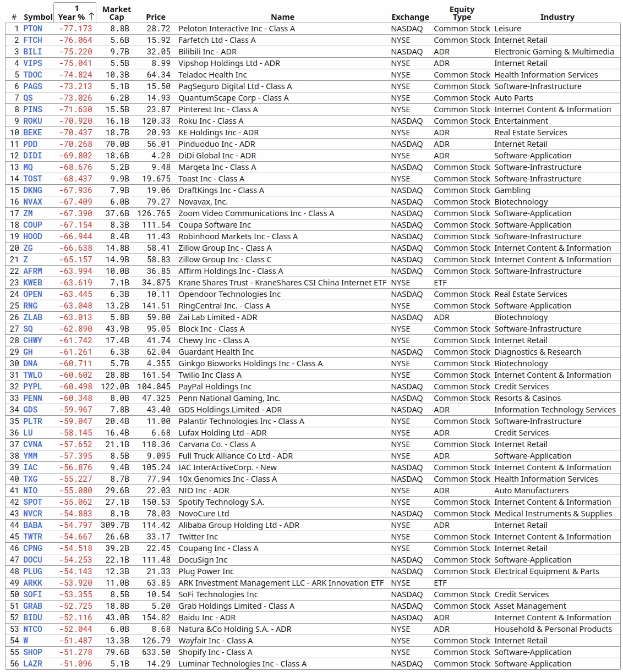Open the TWTR ticker link

[x=32, y=537]
